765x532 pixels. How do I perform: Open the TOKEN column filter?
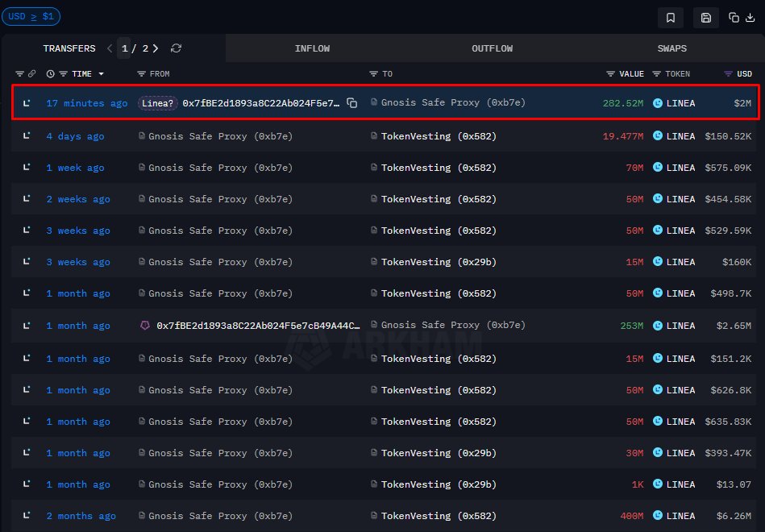coord(657,73)
